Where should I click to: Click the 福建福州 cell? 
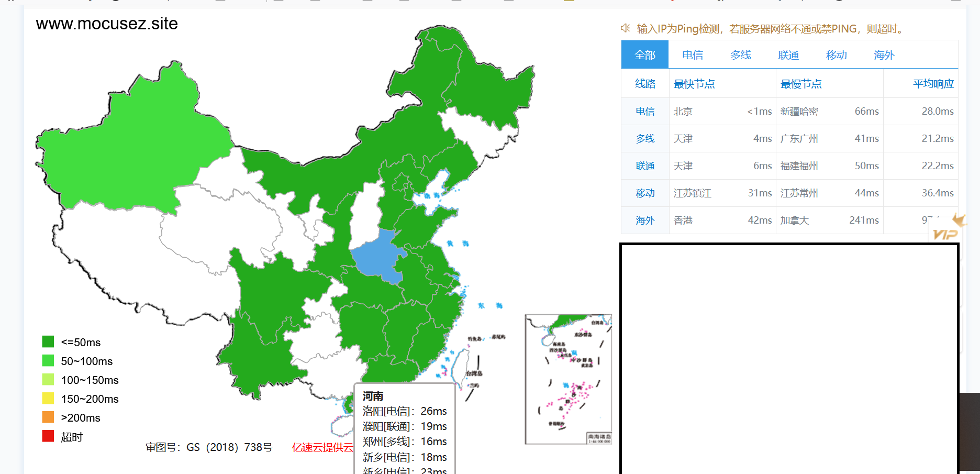pyautogui.click(x=799, y=166)
